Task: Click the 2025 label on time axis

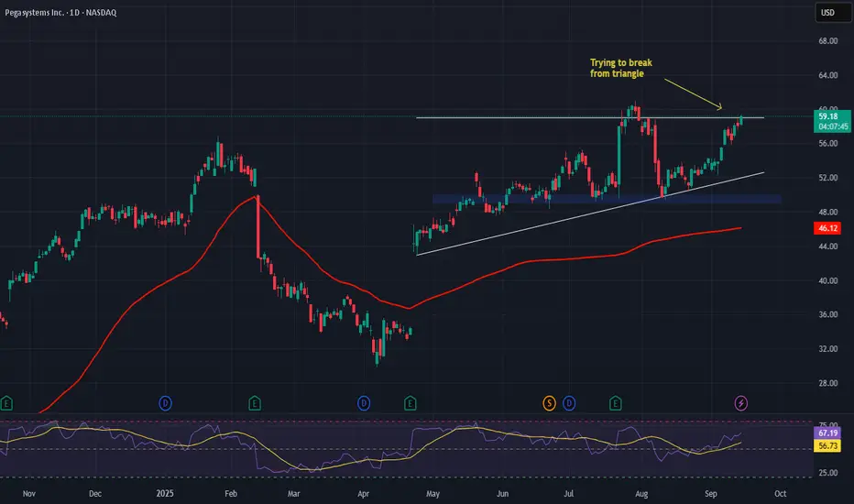Action: coord(165,494)
